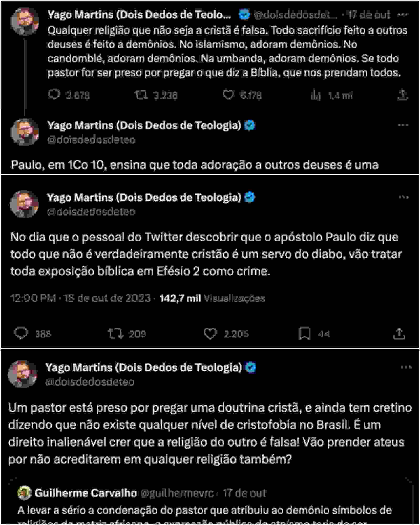Open more options on Efésio 2 tweet
This screenshot has width=420, height=525.
[x=403, y=197]
